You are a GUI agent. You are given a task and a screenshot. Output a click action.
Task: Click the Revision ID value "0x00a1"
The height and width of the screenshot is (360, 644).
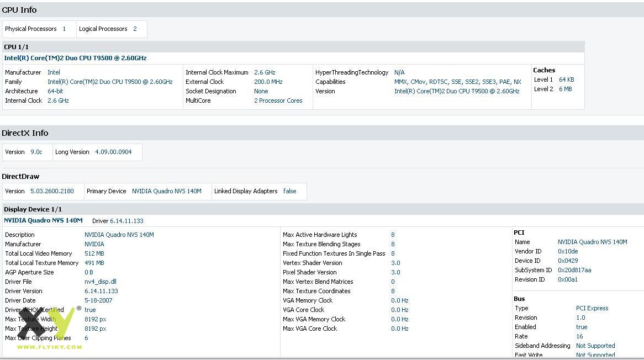pyautogui.click(x=568, y=280)
